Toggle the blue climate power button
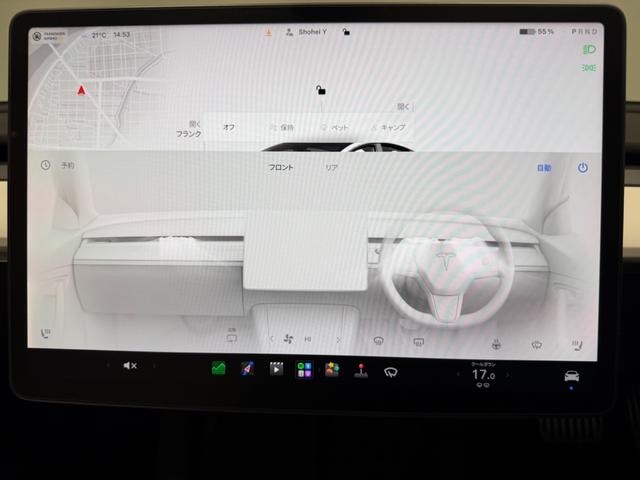The image size is (640, 480). click(582, 168)
